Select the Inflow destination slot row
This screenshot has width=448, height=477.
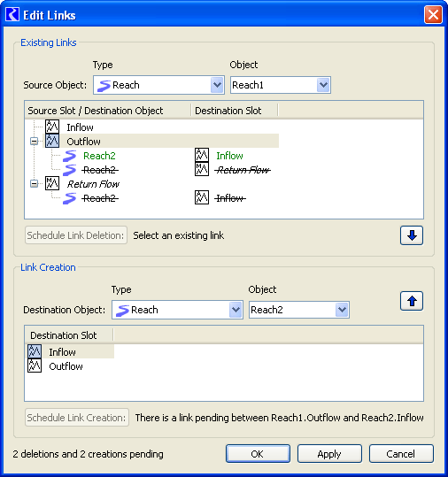pyautogui.click(x=71, y=351)
